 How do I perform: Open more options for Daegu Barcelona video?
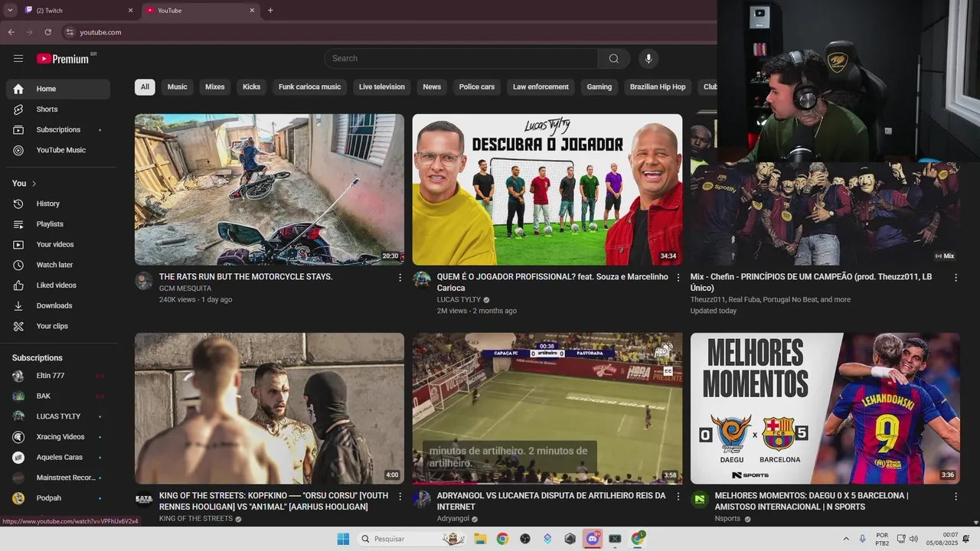pyautogui.click(x=955, y=497)
